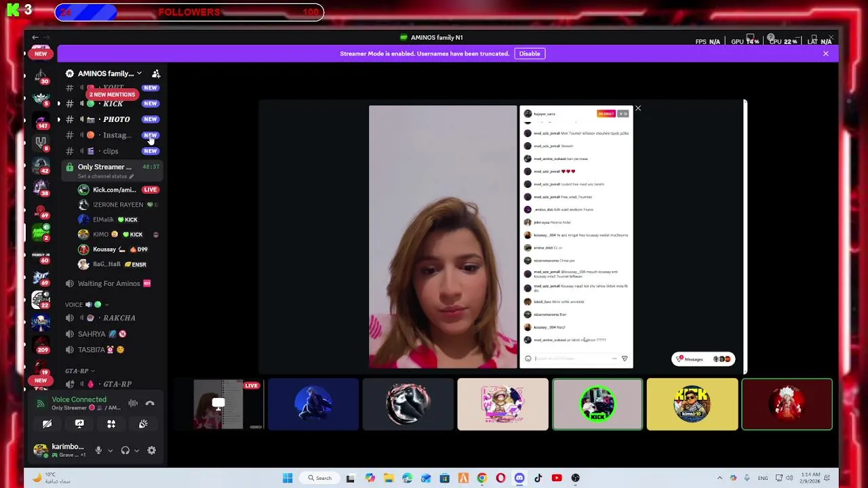Focus the blue anime avatar participant tile
The image size is (868, 488).
pos(313,405)
